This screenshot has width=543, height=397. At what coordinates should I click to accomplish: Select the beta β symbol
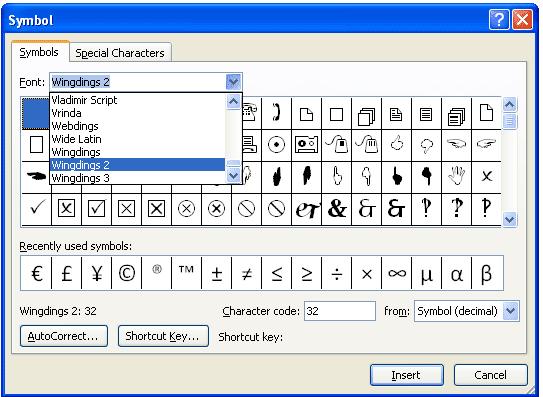click(x=487, y=273)
